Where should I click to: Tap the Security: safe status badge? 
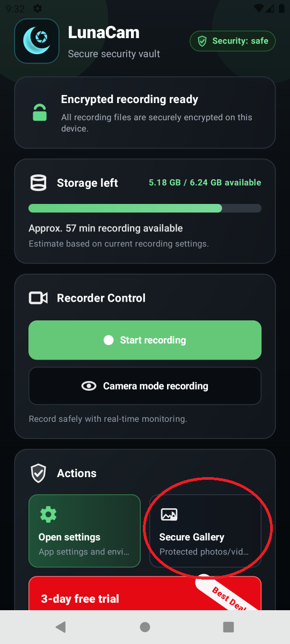(x=233, y=41)
